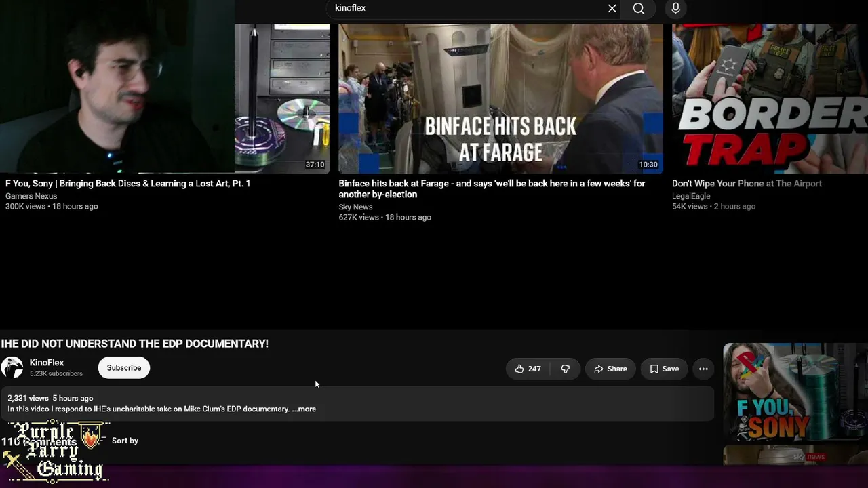868x488 pixels.
Task: Visit the Gamers Nexus channel
Action: [x=31, y=196]
